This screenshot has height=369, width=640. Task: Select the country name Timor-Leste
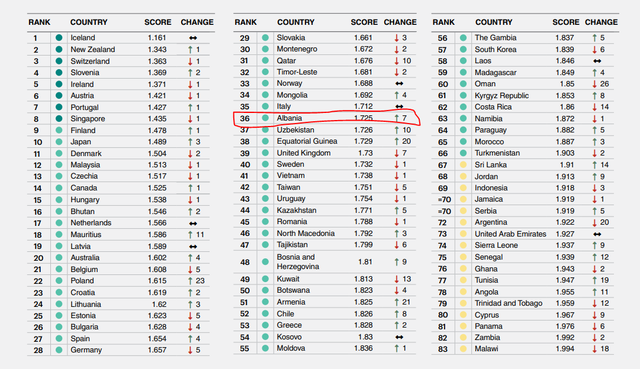tap(297, 72)
